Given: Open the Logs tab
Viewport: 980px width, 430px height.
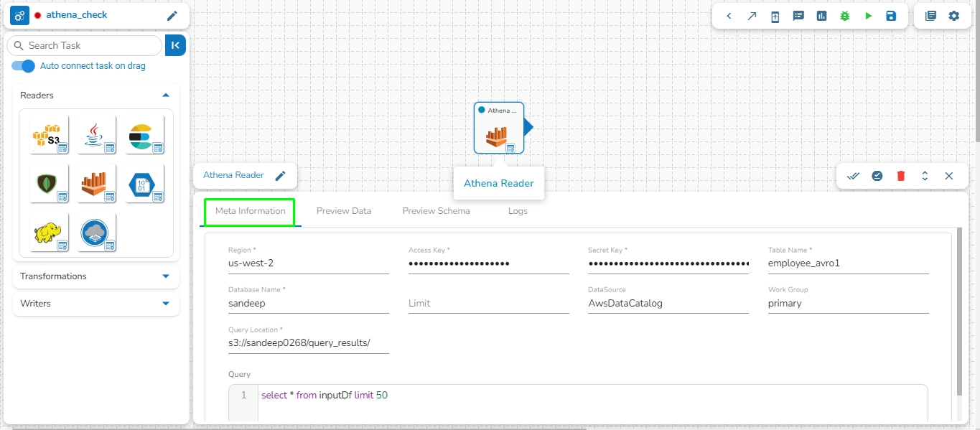Looking at the screenshot, I should point(518,211).
